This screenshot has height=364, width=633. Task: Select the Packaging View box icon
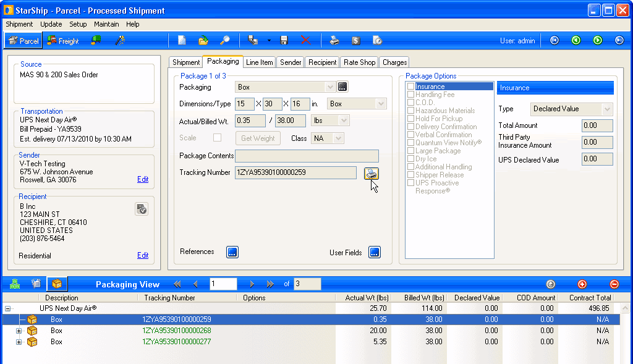[x=57, y=284]
